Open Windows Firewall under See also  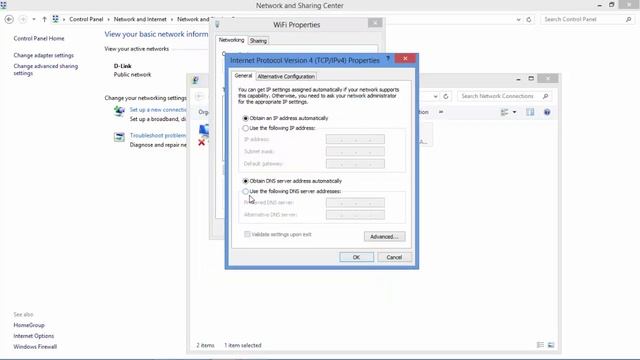point(35,347)
